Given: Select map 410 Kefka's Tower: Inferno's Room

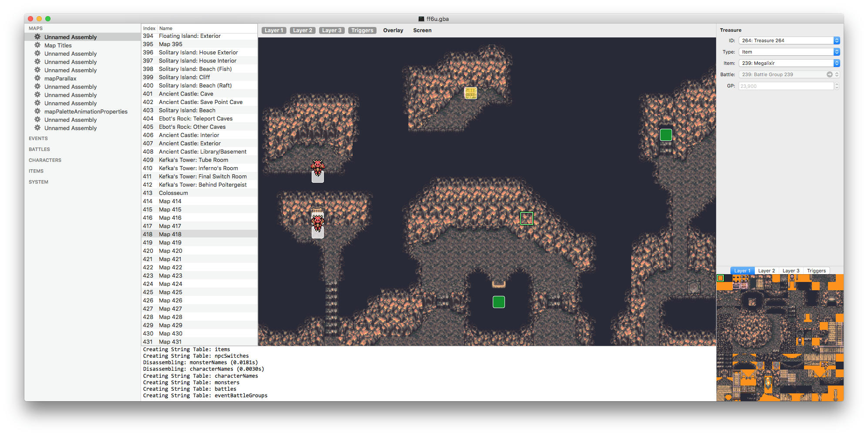Looking at the screenshot, I should coord(199,168).
